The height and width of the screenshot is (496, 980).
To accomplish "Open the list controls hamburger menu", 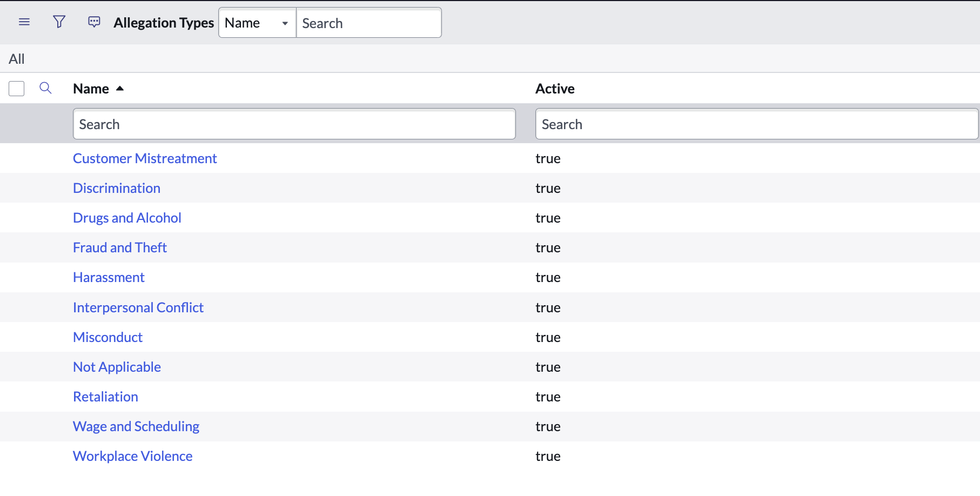I will (24, 22).
